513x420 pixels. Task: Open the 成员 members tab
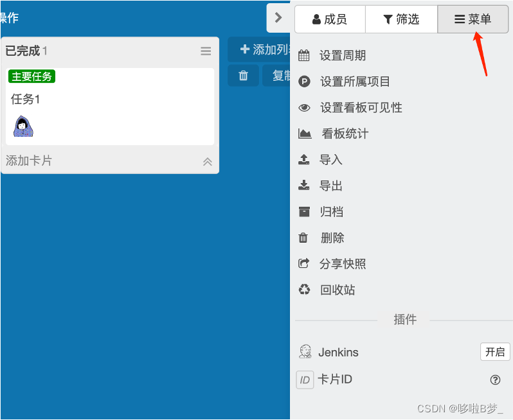[x=330, y=19]
